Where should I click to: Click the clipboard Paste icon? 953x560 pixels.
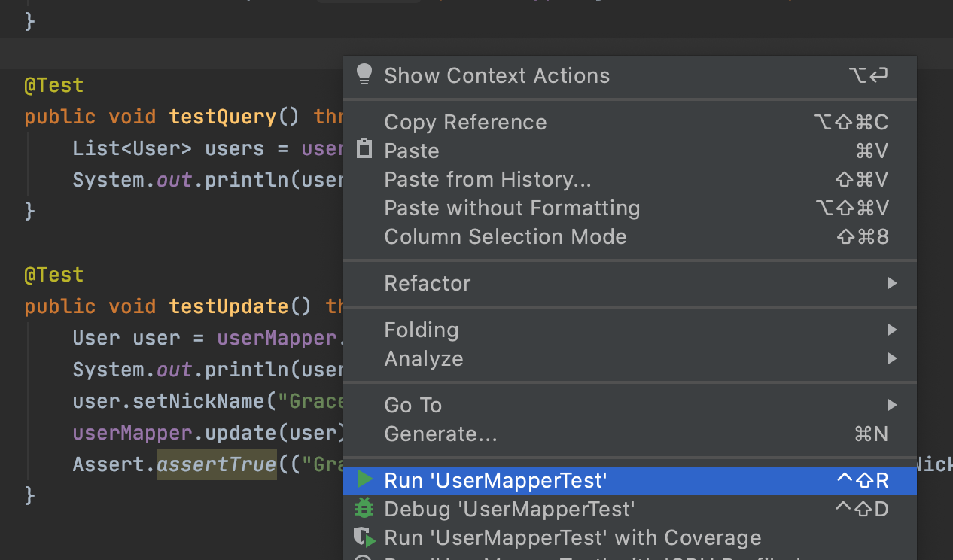click(364, 150)
